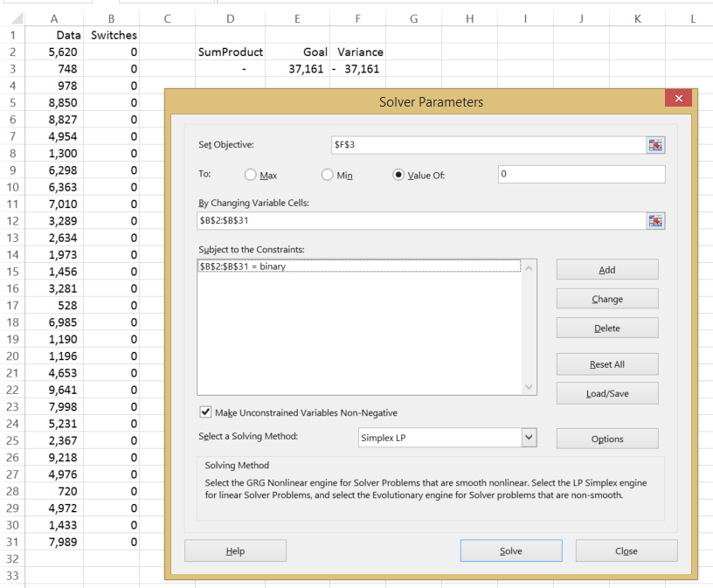The image size is (713, 588).
Task: Open the Solving Method dropdown
Action: (528, 438)
